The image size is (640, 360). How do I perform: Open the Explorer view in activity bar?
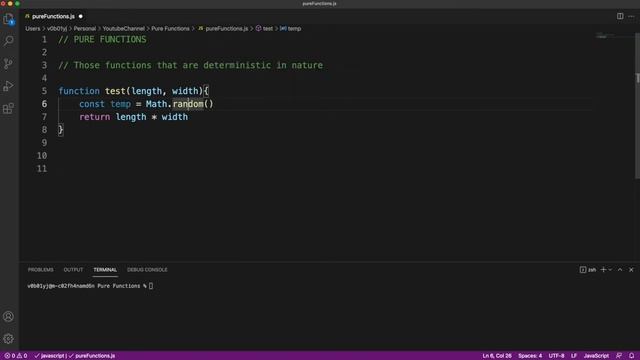(9, 19)
